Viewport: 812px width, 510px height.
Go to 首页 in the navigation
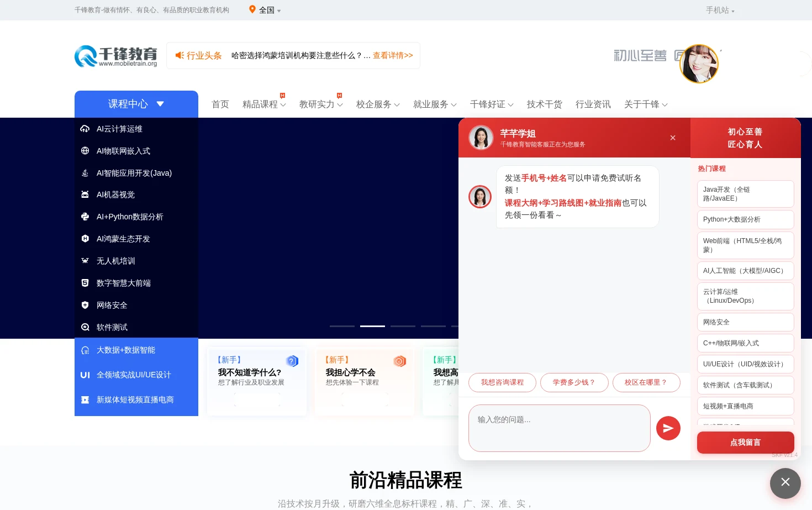(x=220, y=104)
